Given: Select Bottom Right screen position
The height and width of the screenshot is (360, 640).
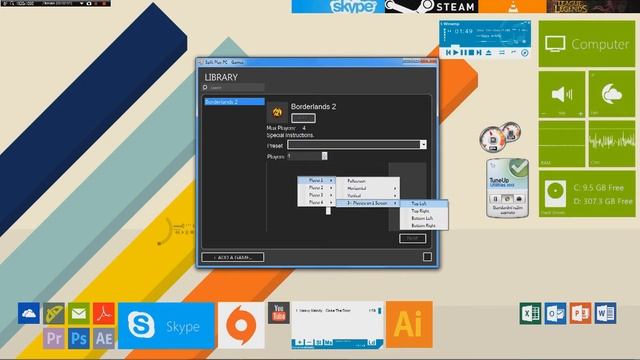Looking at the screenshot, I should coord(424,226).
